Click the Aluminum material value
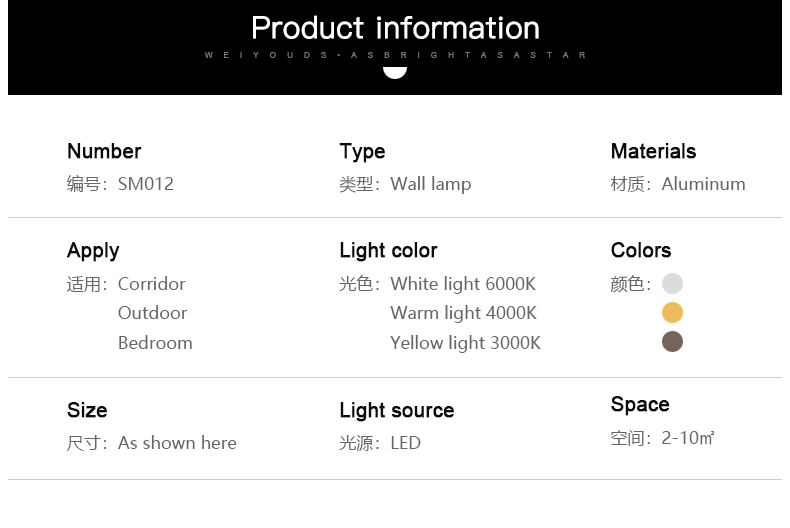790x528 pixels. pos(703,184)
